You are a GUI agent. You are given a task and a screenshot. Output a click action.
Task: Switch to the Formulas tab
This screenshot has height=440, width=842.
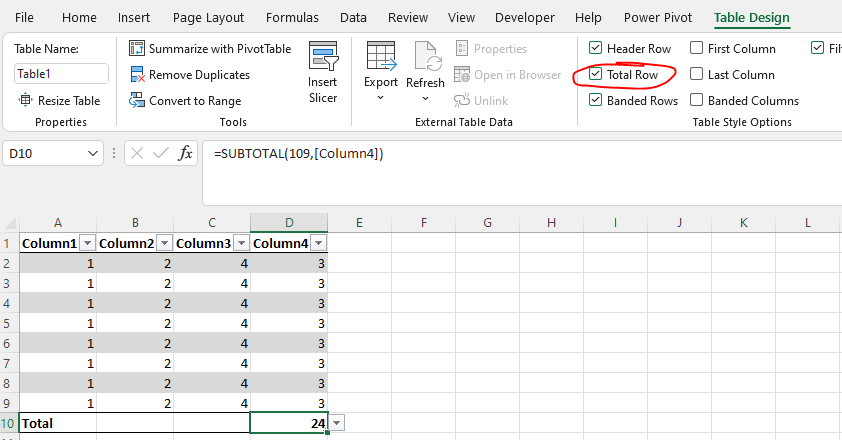(292, 18)
